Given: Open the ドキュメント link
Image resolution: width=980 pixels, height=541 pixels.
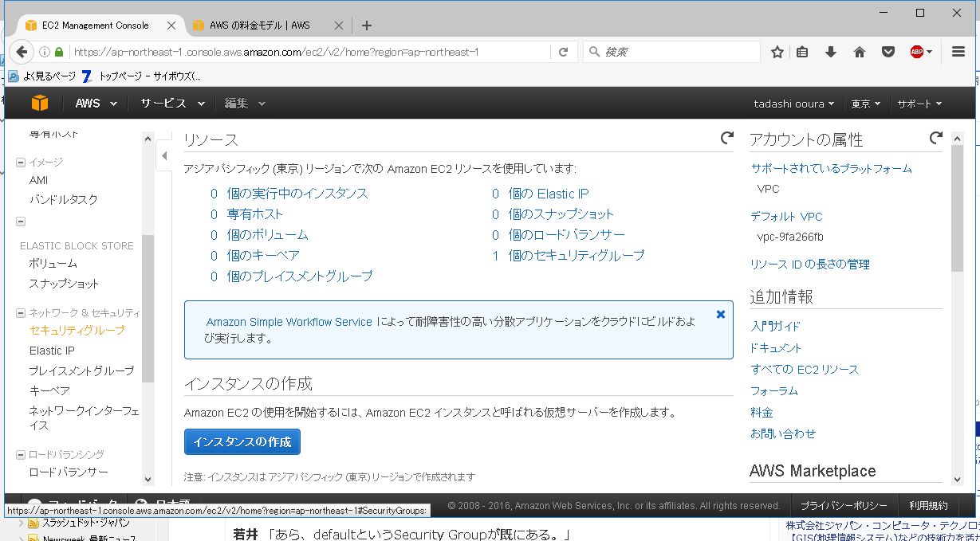Looking at the screenshot, I should click(776, 347).
